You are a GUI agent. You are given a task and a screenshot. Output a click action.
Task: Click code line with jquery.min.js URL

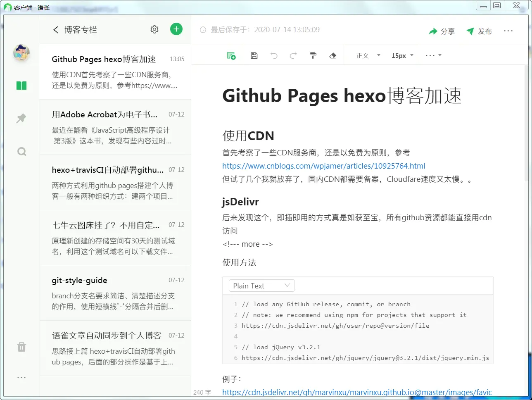tap(365, 358)
